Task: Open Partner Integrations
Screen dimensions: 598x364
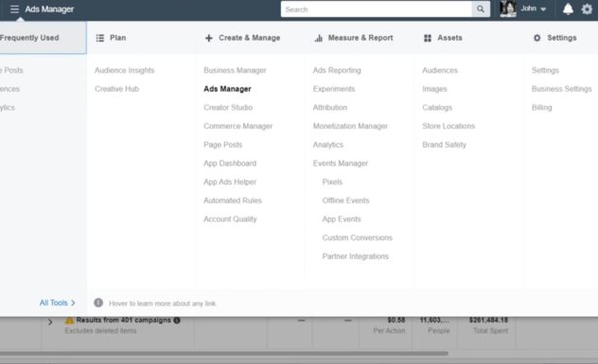Action: click(356, 256)
